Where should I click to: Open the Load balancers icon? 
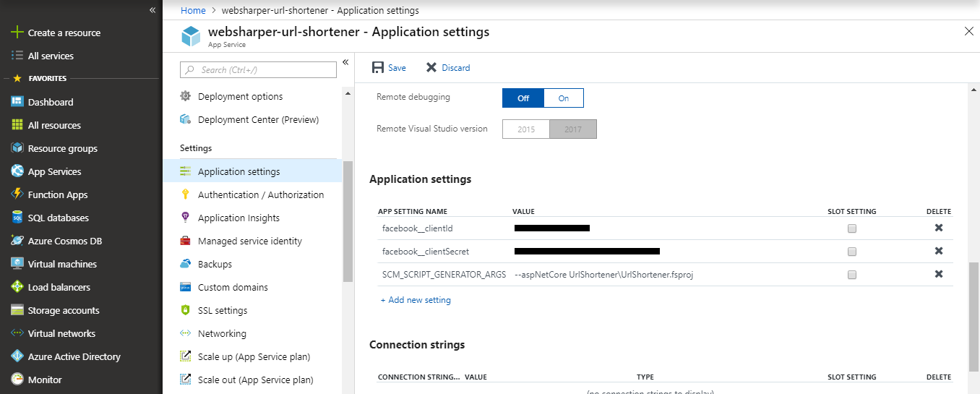pos(17,287)
